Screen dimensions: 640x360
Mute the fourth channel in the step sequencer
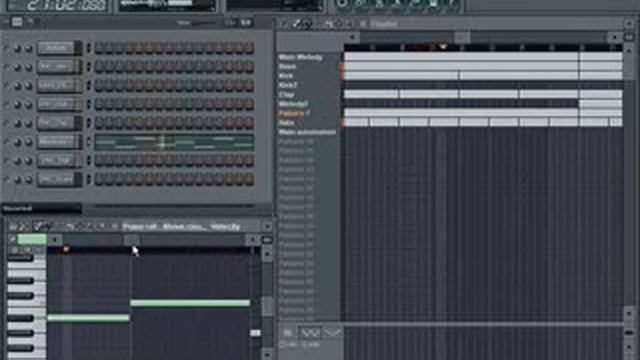click(7, 104)
